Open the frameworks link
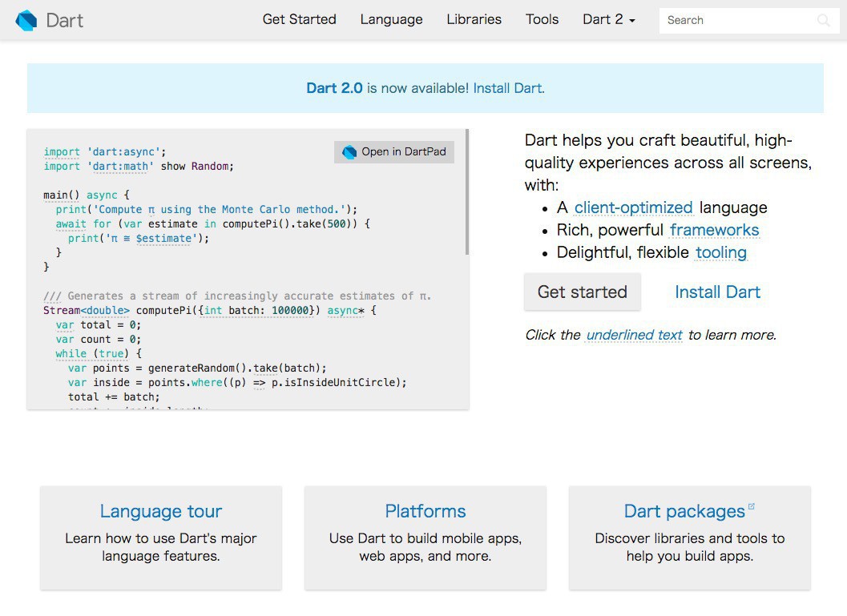 pos(714,230)
